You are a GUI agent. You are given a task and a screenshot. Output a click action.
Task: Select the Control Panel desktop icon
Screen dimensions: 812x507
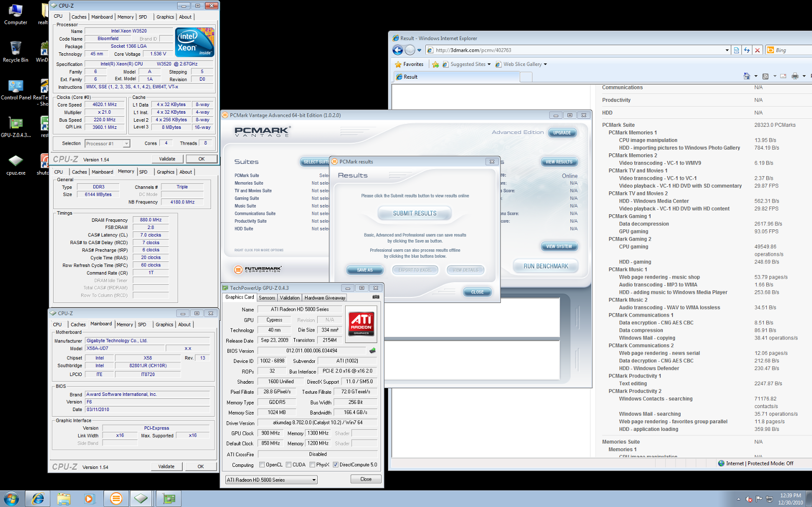click(x=16, y=89)
